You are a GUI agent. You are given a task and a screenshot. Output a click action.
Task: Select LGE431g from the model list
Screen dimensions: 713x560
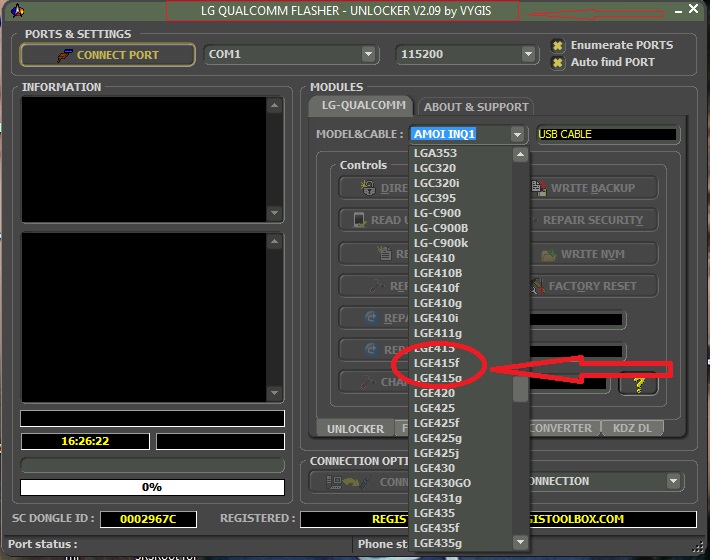tap(460, 498)
